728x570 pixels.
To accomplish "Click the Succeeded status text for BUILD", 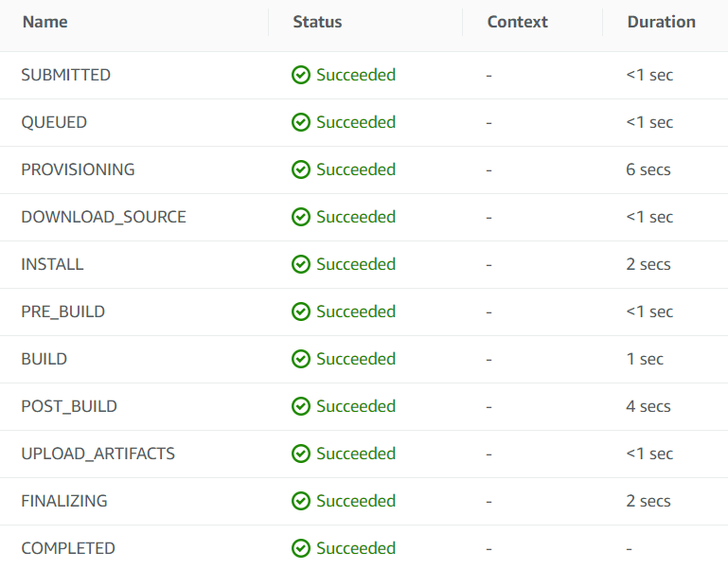I will (x=356, y=359).
